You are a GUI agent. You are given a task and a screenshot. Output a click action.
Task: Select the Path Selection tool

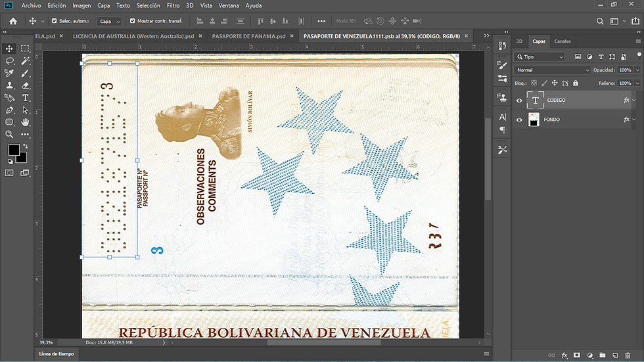[25, 110]
